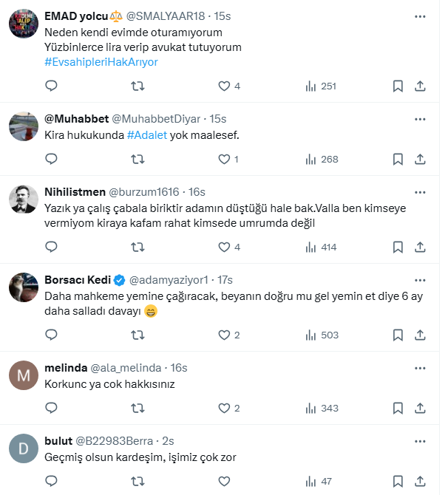Open Borsacı Kedi's profile picture
This screenshot has width=448, height=495.
pos(24,287)
